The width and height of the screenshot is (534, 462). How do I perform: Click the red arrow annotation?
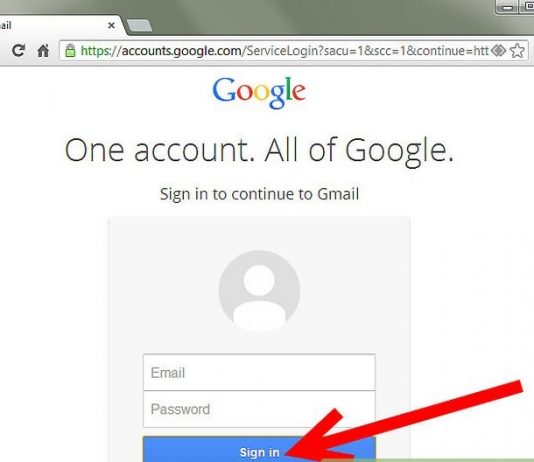404,421
